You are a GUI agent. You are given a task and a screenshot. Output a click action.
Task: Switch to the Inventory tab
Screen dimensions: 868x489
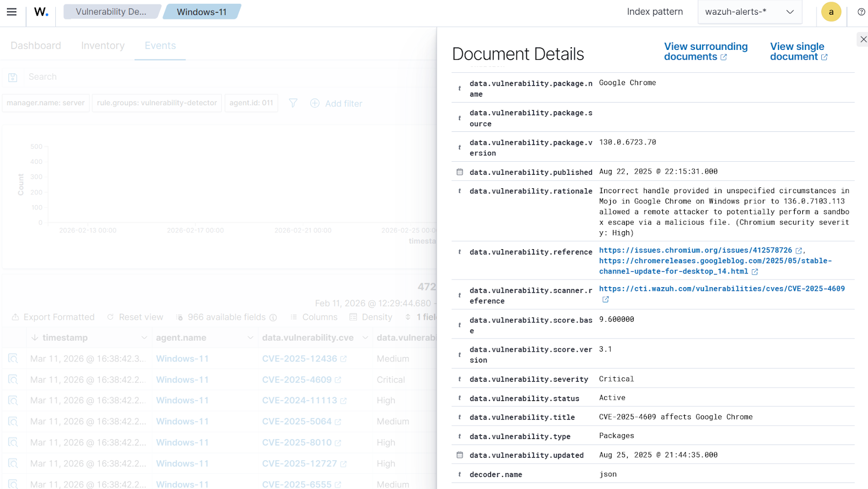(103, 46)
